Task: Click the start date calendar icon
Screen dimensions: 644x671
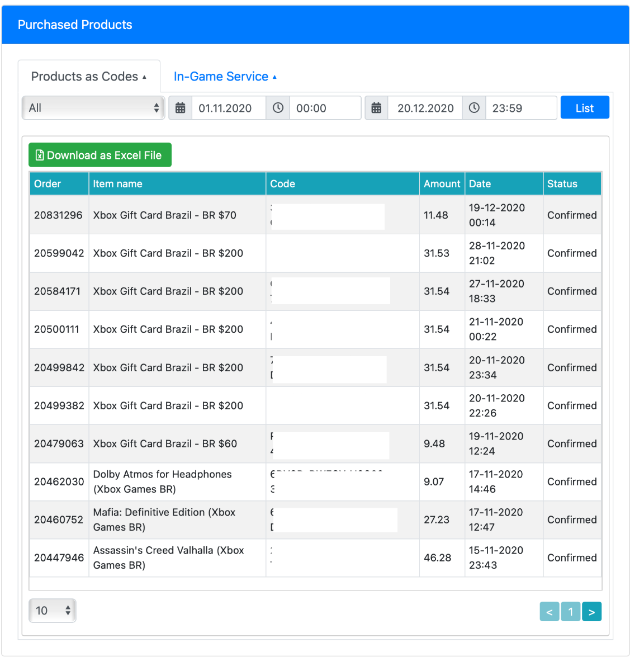Action: tap(180, 108)
